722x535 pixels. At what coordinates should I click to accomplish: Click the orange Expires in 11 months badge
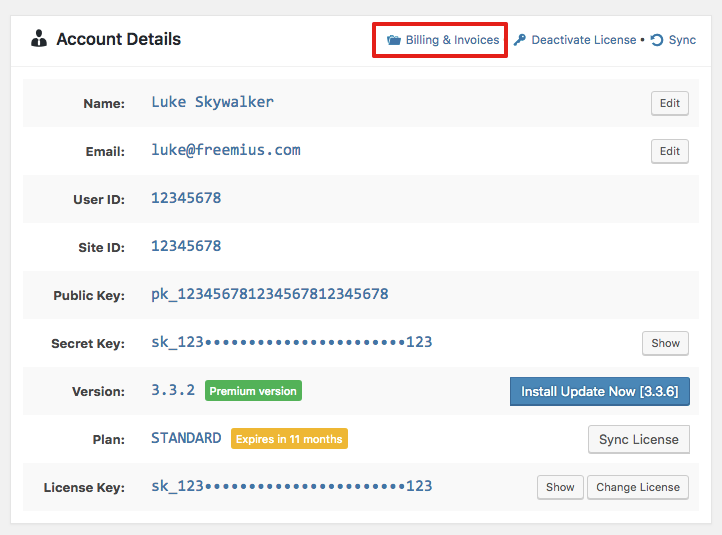tap(289, 439)
